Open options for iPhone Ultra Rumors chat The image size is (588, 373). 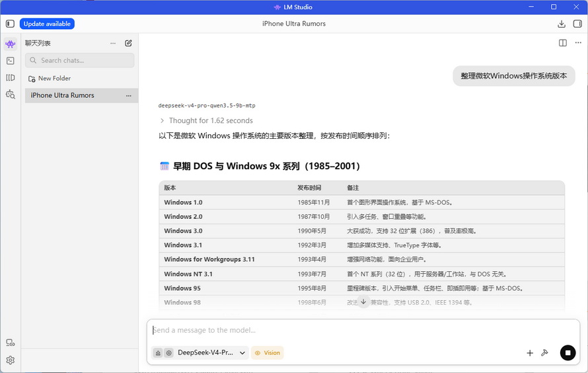[129, 96]
